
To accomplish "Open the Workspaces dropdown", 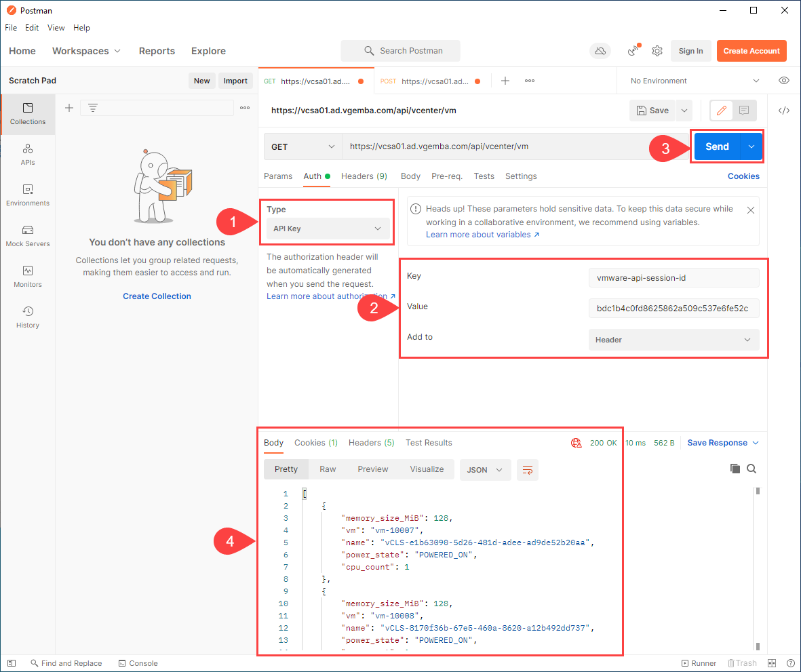I will [x=86, y=51].
